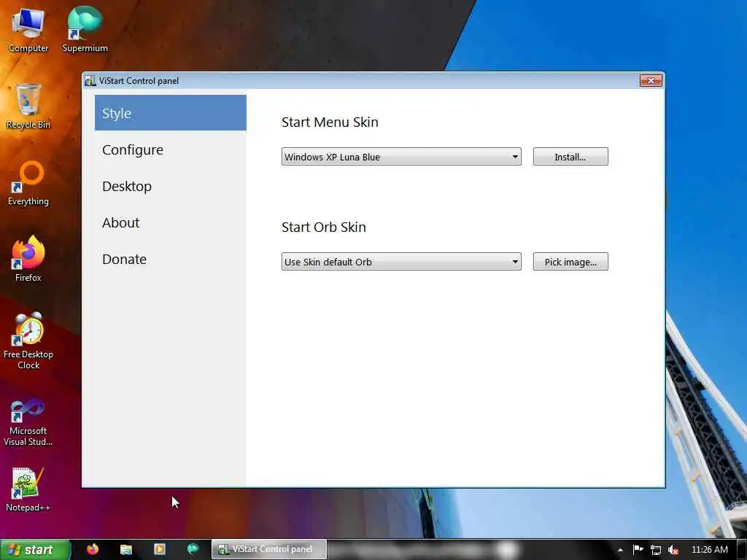Show hidden tray icons arrow

pyautogui.click(x=620, y=550)
